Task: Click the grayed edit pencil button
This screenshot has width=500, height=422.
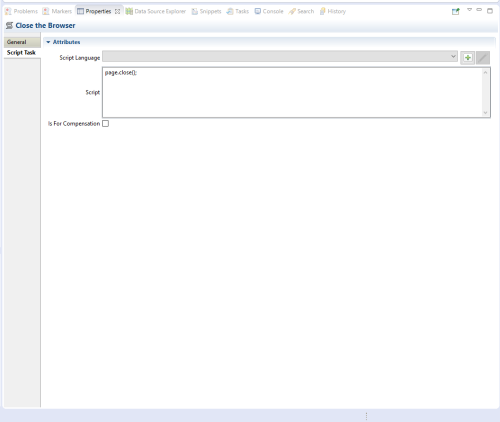Action: click(x=483, y=58)
